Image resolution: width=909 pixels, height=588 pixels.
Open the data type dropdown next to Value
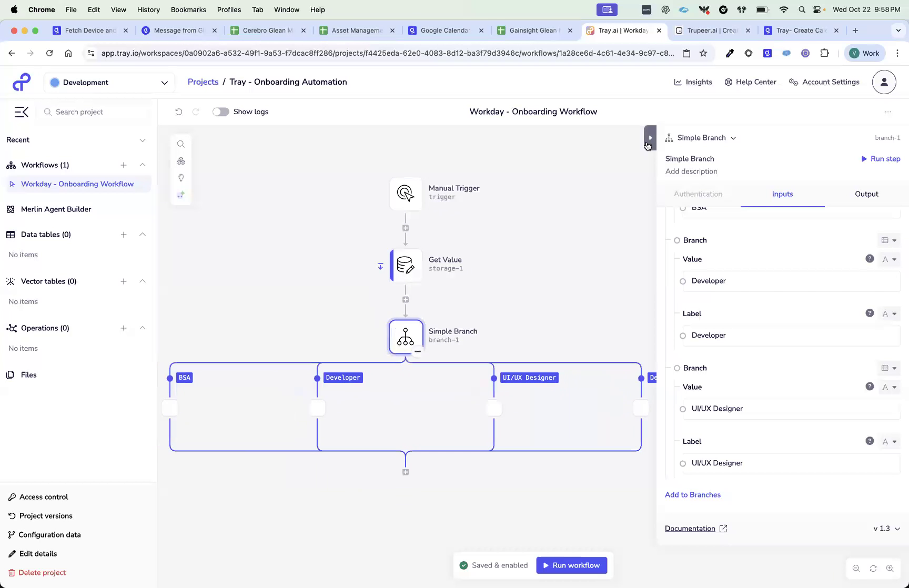pyautogui.click(x=890, y=259)
